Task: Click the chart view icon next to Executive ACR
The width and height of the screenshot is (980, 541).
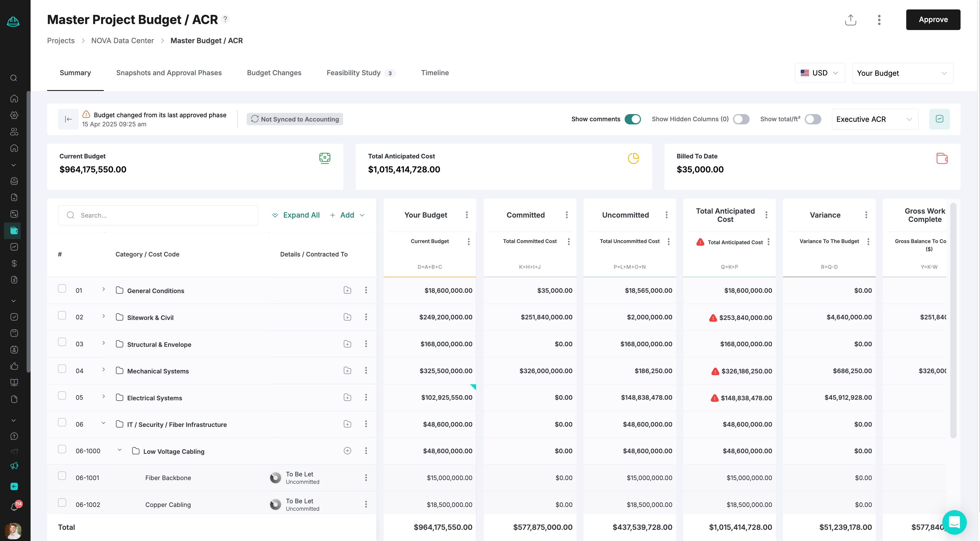Action: coord(939,119)
